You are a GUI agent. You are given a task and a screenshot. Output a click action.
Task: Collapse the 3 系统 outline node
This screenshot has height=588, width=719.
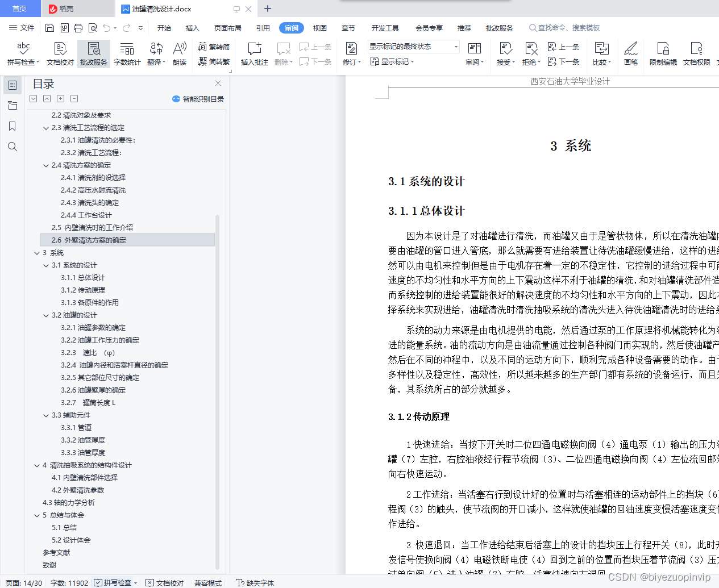click(x=37, y=253)
